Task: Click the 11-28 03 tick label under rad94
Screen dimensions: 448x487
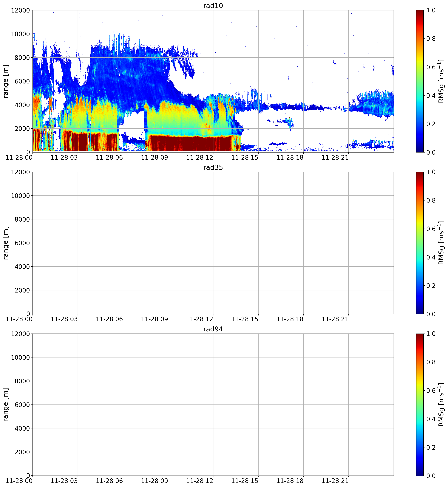Action: 64,481
